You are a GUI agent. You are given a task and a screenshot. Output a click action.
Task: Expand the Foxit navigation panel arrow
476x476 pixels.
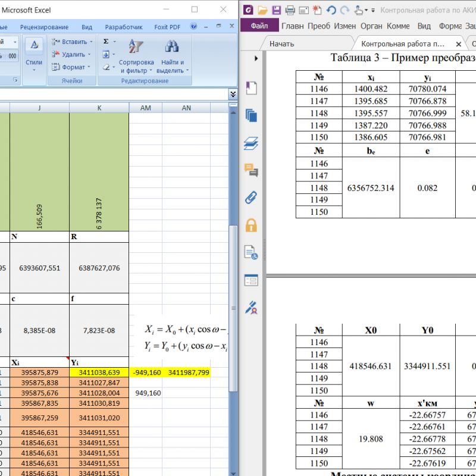click(256, 58)
